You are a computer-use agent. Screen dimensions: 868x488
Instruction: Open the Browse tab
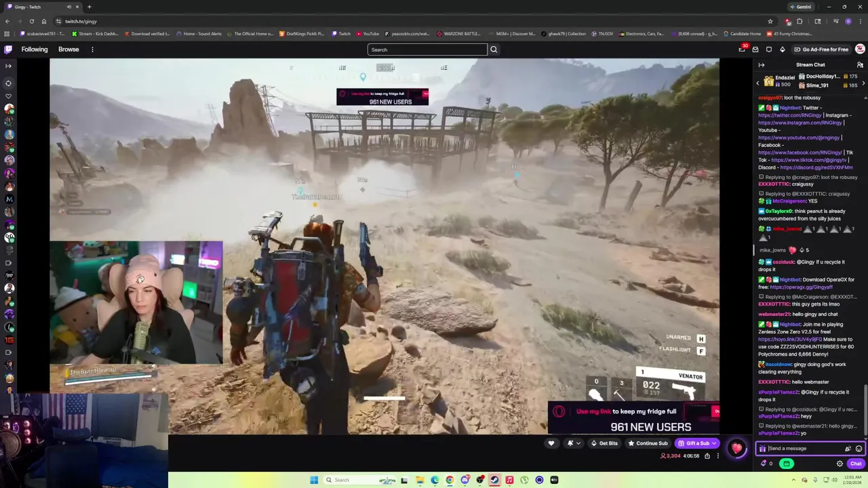[x=68, y=49]
